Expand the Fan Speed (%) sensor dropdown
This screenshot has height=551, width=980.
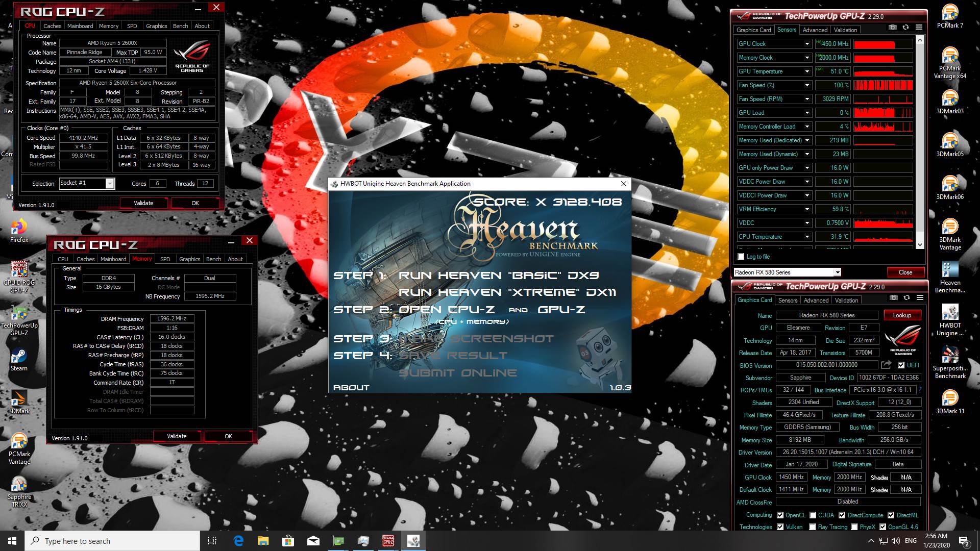click(807, 85)
